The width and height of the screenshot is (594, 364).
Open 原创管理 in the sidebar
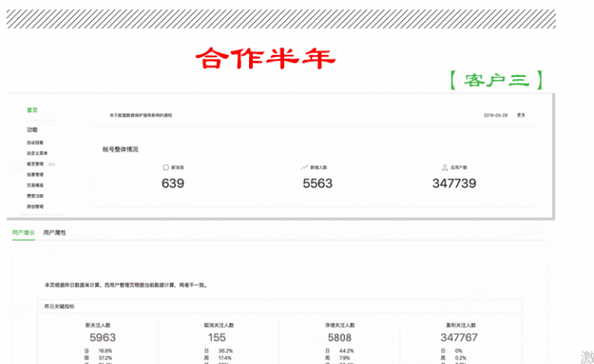tap(35, 206)
